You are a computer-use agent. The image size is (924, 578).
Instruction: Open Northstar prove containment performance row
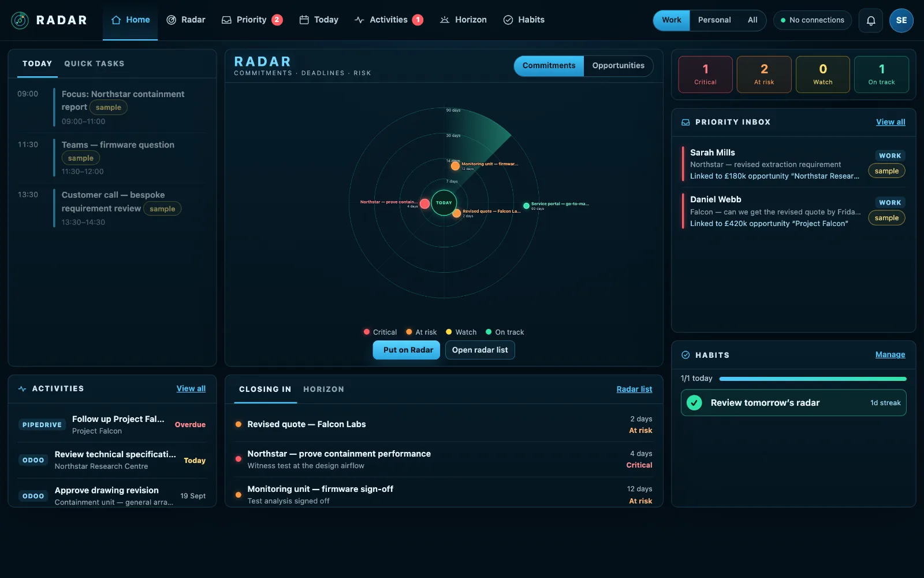[x=444, y=460]
